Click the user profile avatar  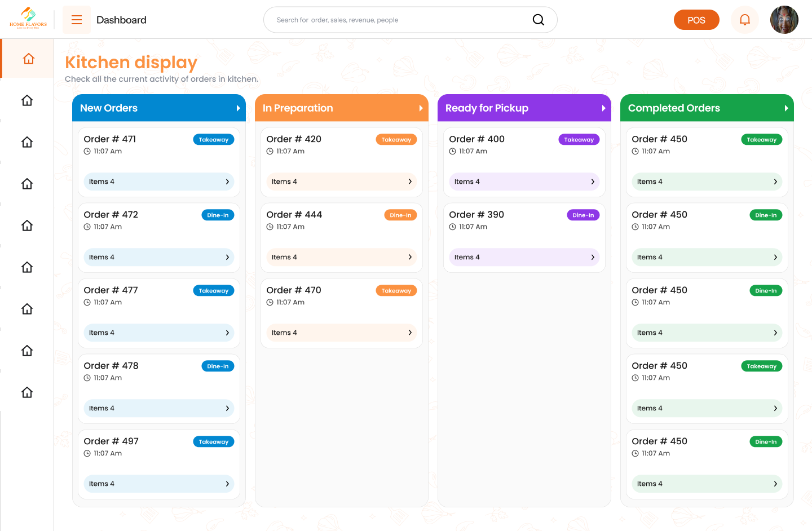pos(784,20)
